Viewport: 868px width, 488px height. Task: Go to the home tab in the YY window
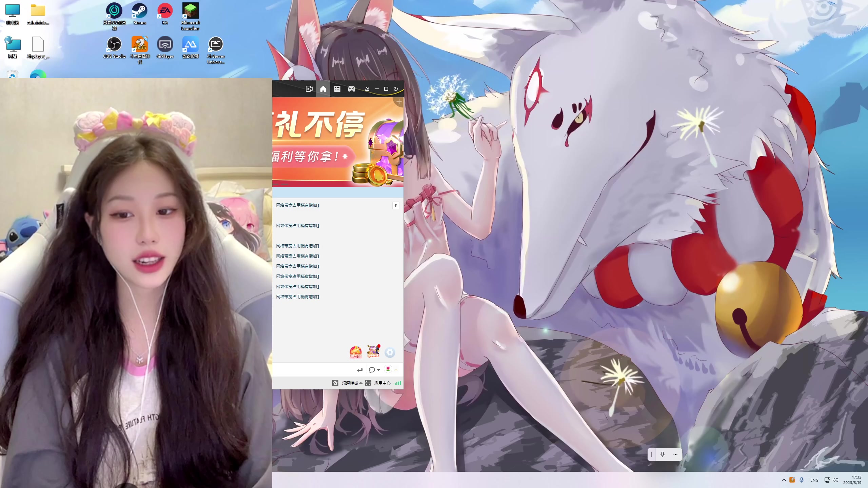point(323,89)
